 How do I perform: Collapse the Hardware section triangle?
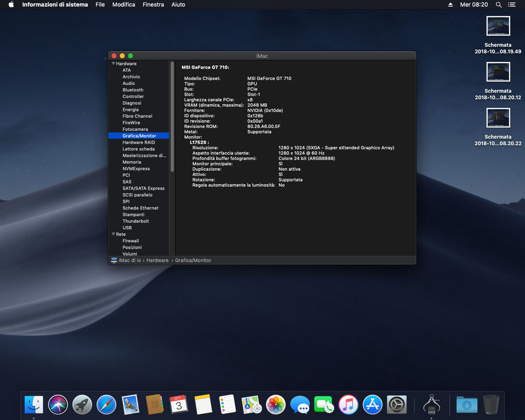113,64
